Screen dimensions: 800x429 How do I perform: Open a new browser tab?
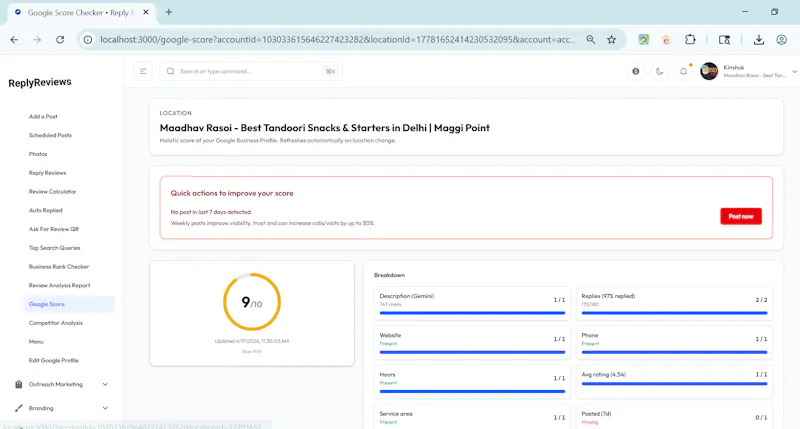(x=168, y=12)
